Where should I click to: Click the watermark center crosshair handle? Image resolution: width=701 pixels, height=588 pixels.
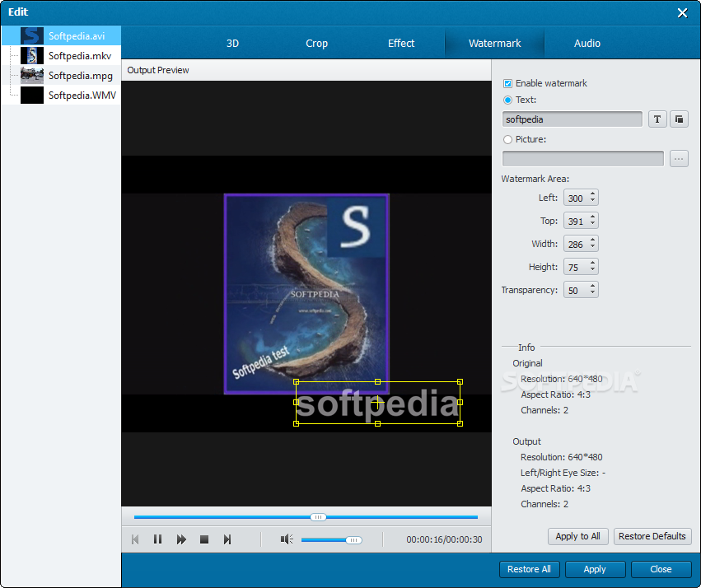click(x=378, y=403)
